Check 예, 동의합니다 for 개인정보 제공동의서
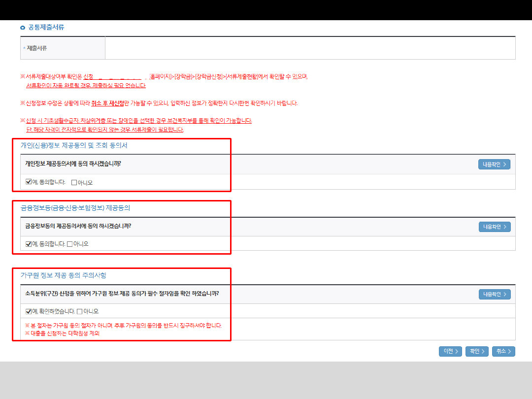Viewport: 532px width, 399px height. tap(29, 182)
